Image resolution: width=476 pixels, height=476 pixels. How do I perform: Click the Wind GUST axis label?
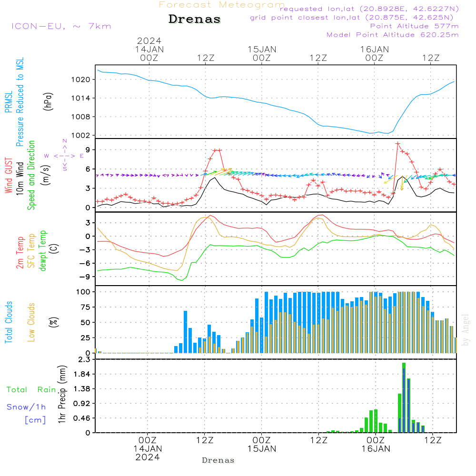click(9, 175)
